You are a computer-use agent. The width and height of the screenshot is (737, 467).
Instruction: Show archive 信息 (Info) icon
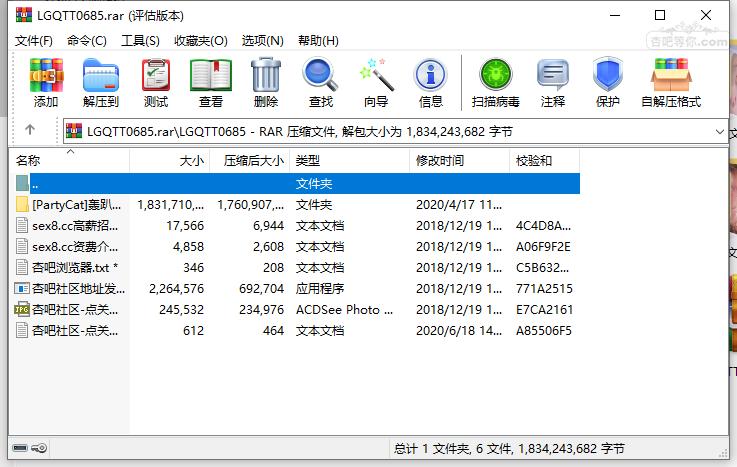coord(430,75)
